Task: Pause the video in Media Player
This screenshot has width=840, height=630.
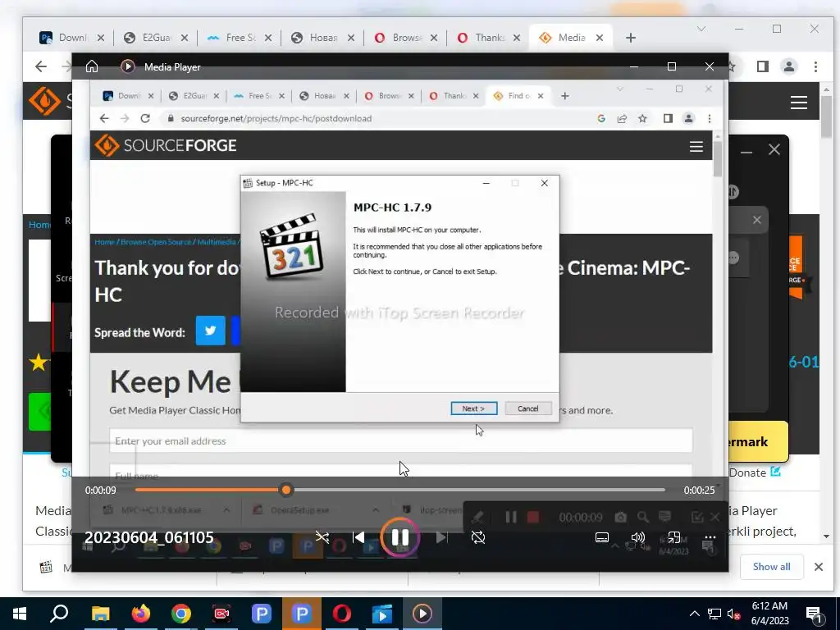Action: pyautogui.click(x=400, y=537)
